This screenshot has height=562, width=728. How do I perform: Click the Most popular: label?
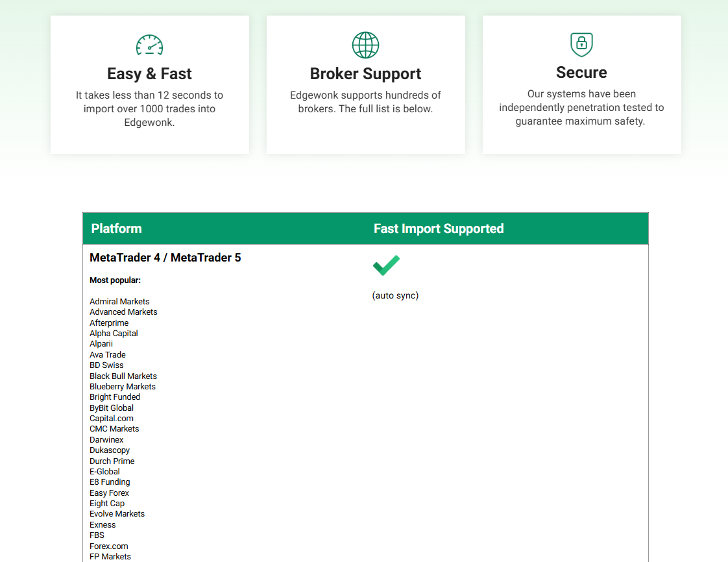tap(115, 280)
